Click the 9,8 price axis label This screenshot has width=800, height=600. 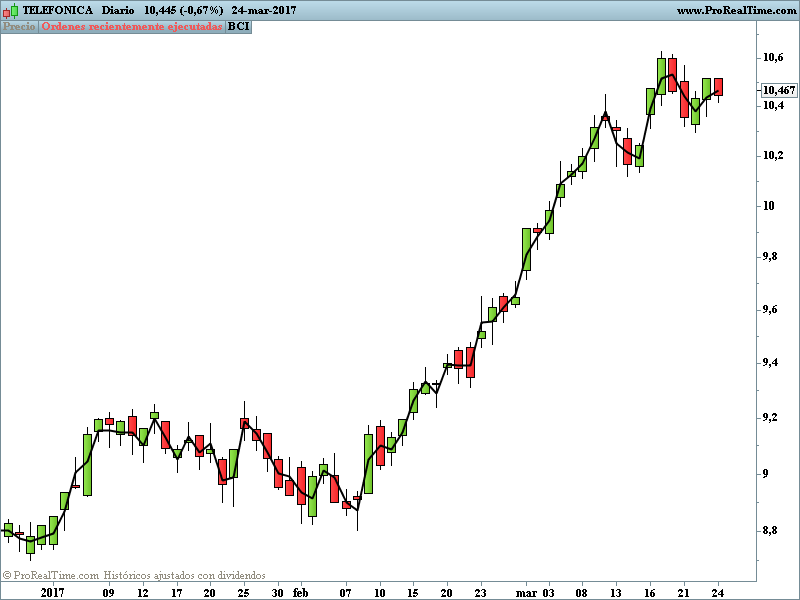coord(769,257)
